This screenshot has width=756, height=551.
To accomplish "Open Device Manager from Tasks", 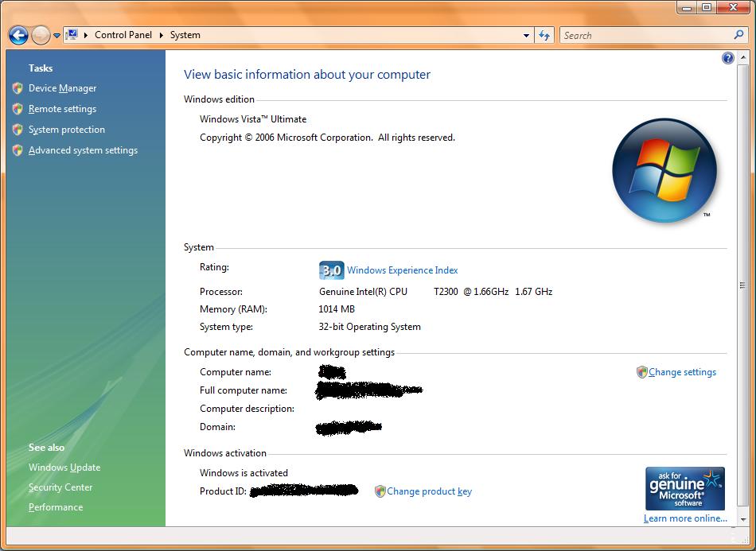I will click(62, 88).
